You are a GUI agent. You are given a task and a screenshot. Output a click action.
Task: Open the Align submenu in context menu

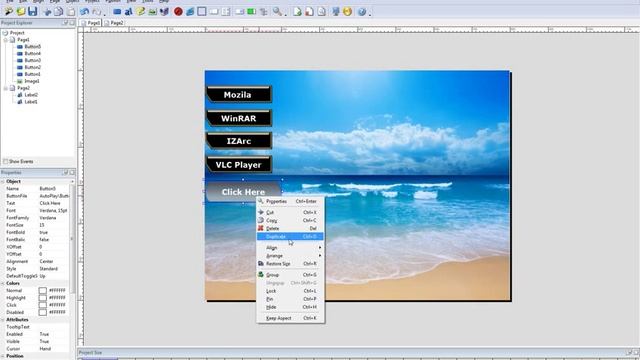290,248
